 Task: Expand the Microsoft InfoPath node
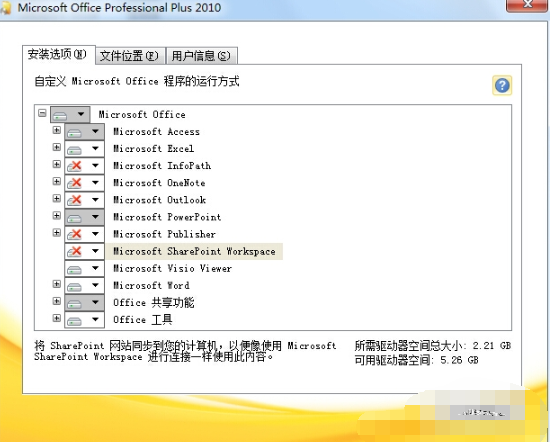pyautogui.click(x=56, y=164)
